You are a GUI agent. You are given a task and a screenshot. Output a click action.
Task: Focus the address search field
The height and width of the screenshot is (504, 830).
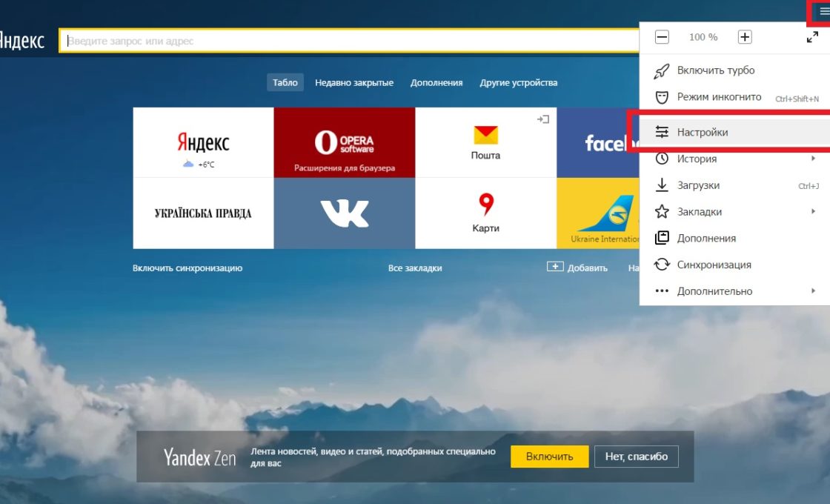pyautogui.click(x=349, y=41)
